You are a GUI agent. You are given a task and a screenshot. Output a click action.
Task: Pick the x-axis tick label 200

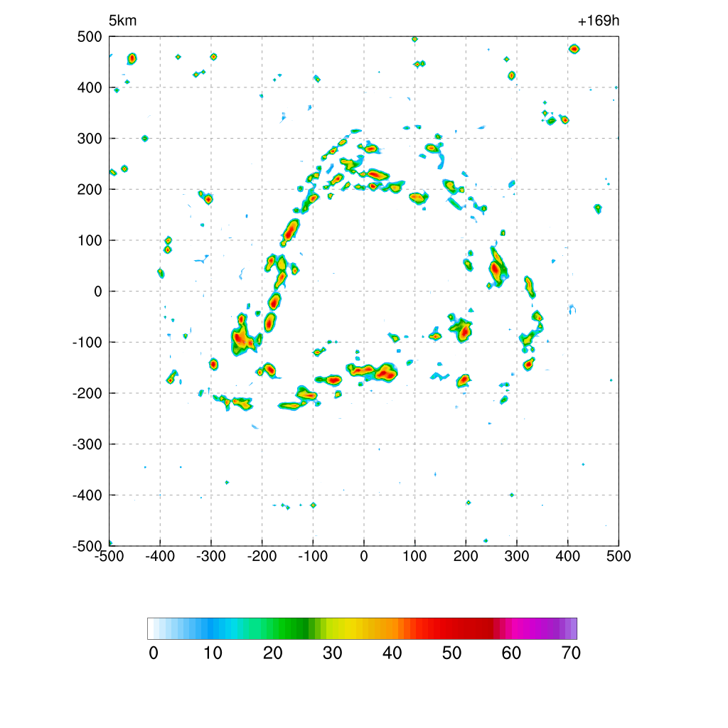point(466,556)
